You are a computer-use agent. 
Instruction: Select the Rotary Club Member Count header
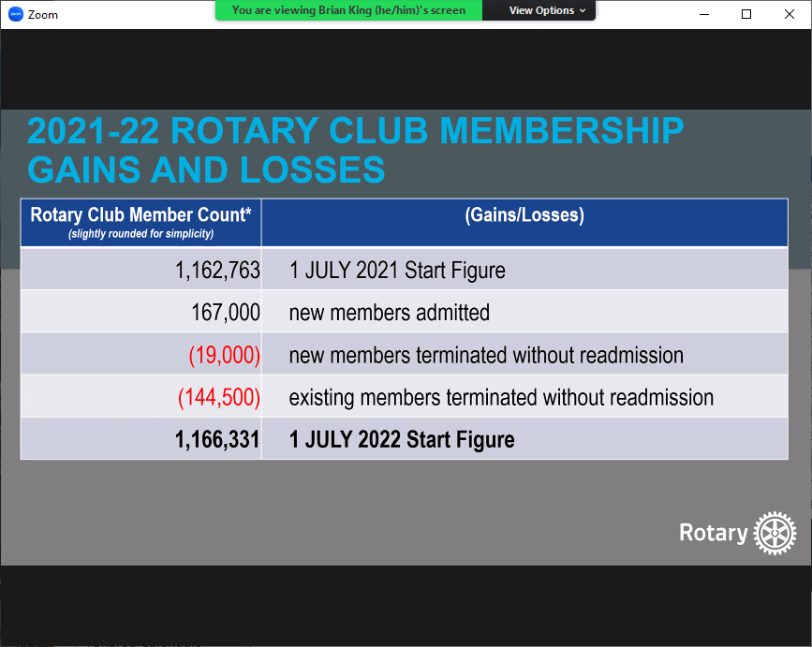pos(140,222)
